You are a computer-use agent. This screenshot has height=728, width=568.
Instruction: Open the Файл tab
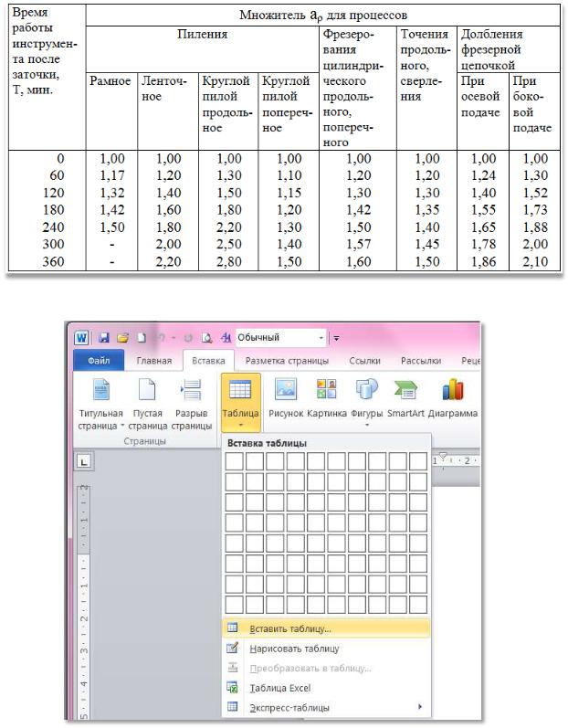coord(99,360)
